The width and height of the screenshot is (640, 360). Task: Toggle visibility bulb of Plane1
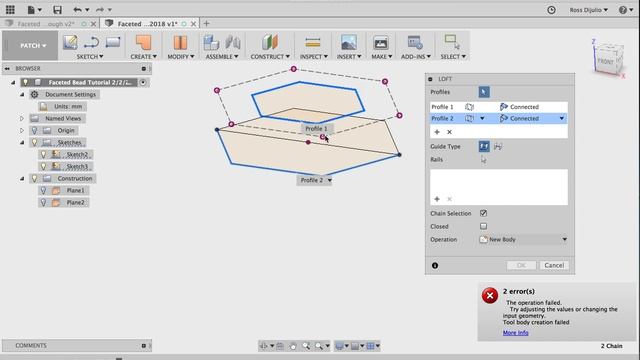[x=43, y=190]
